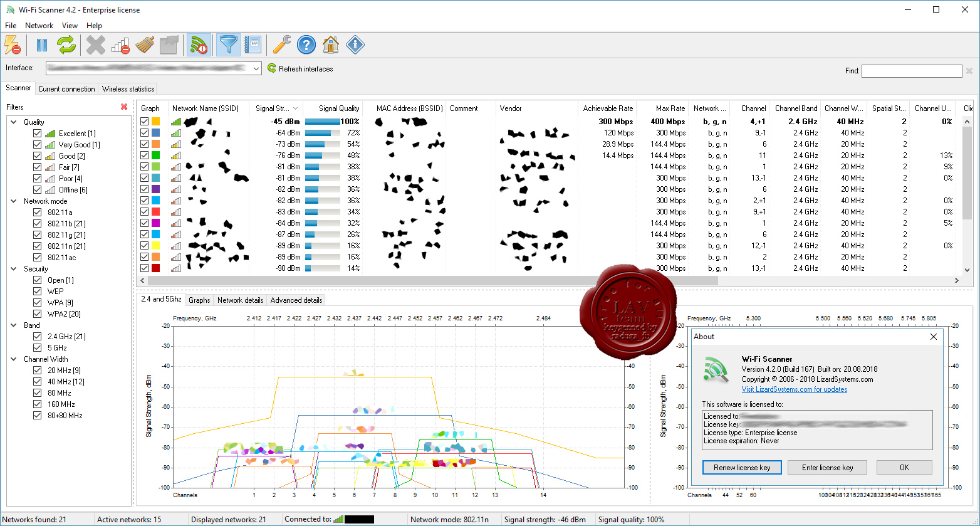980x526 pixels.
Task: Open the Interface dropdown list
Action: click(x=256, y=68)
